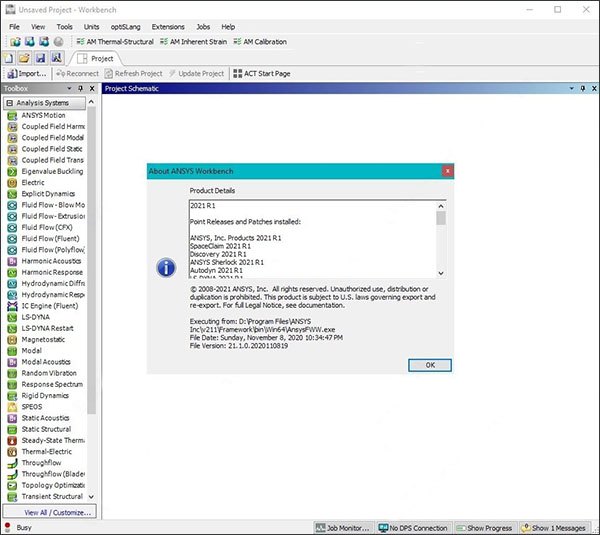600x535 pixels.
Task: Click the Random Vibration icon
Action: coord(12,373)
